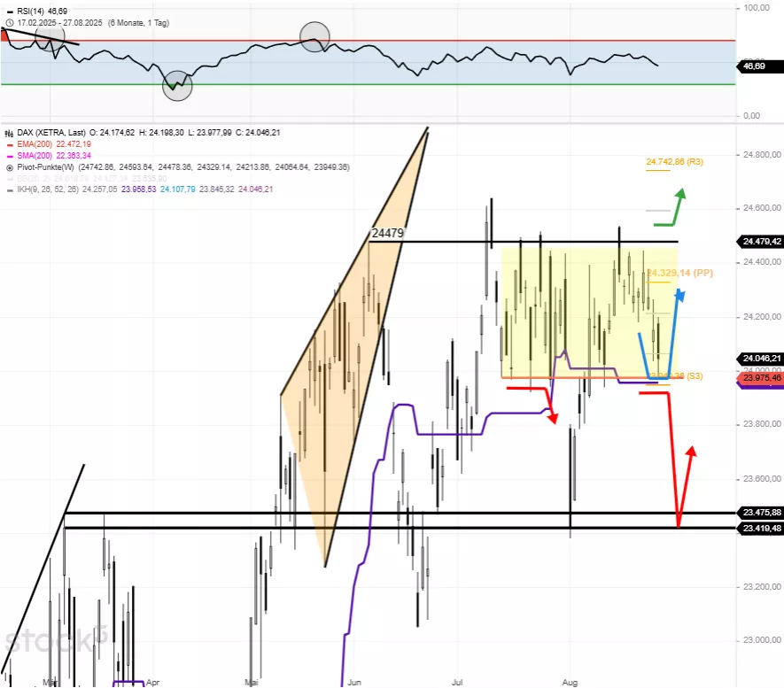Click the purple IKH value 23.958,53
This screenshot has width=784, height=688.
click(x=138, y=189)
